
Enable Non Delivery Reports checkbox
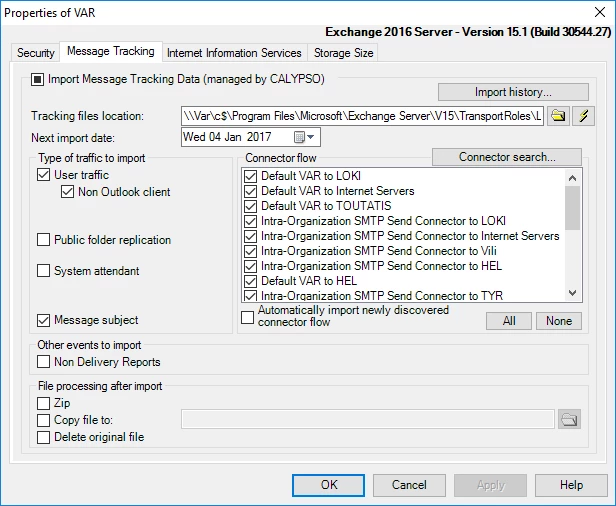tap(43, 361)
